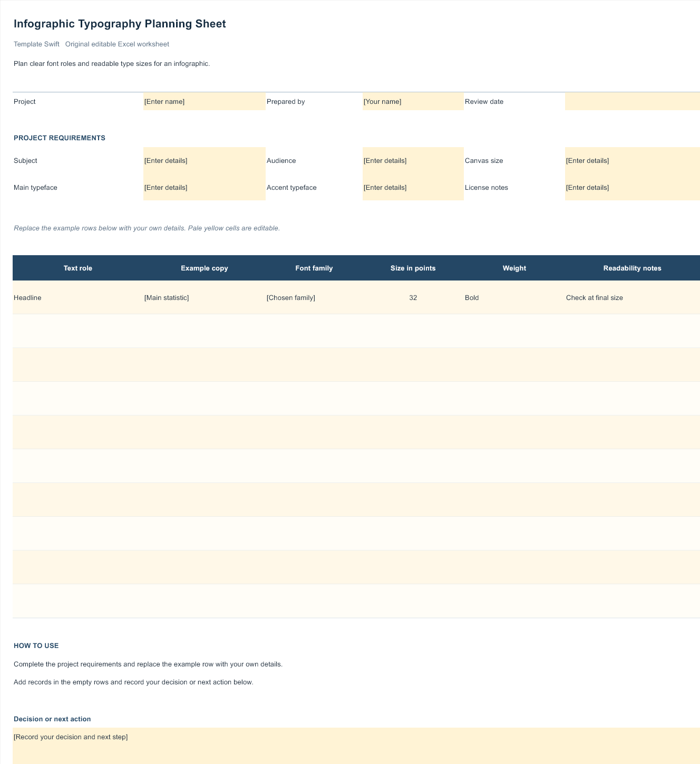Viewport: 700px width, 764px height.
Task: Click the empty Review date cell
Action: [633, 102]
